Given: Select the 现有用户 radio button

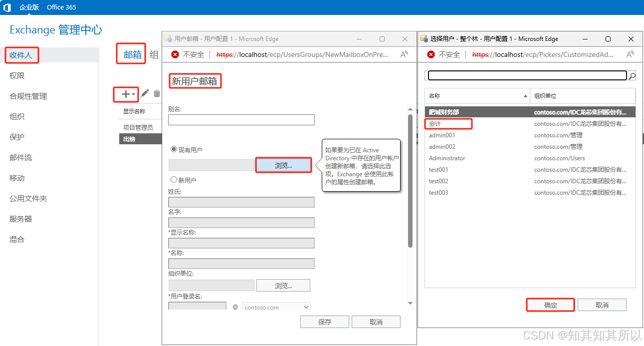Looking at the screenshot, I should [x=174, y=149].
